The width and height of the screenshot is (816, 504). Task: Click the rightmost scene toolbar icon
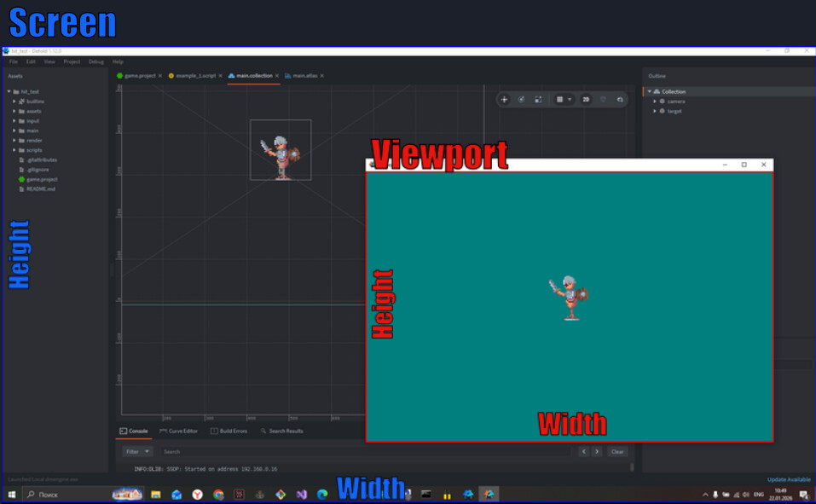tap(620, 100)
